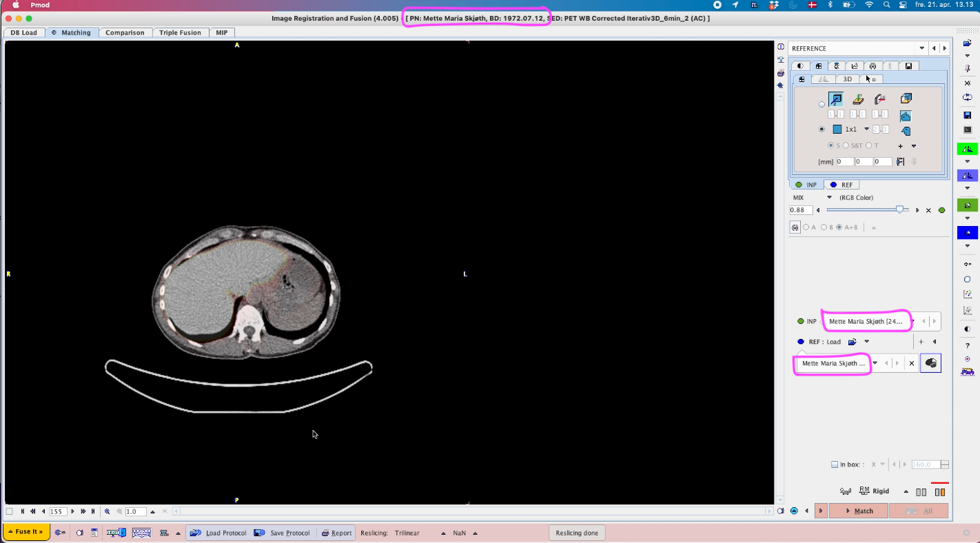The width and height of the screenshot is (980, 543).
Task: Select the A+B display radio button
Action: tap(839, 227)
